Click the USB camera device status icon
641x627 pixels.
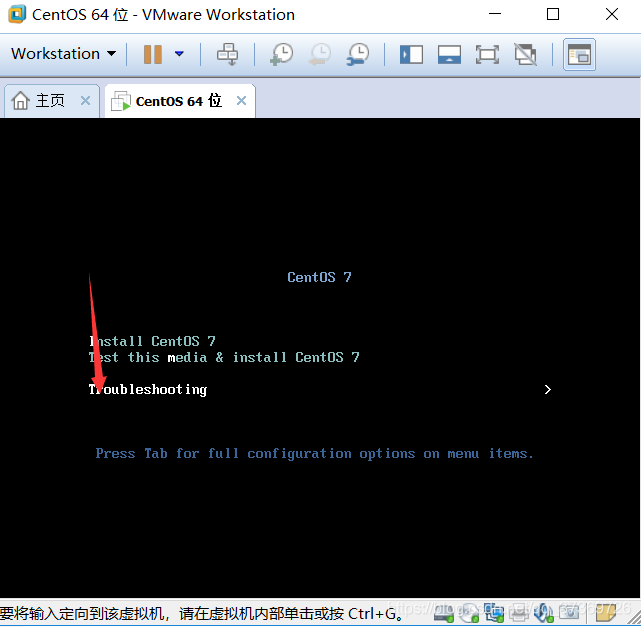tap(569, 612)
